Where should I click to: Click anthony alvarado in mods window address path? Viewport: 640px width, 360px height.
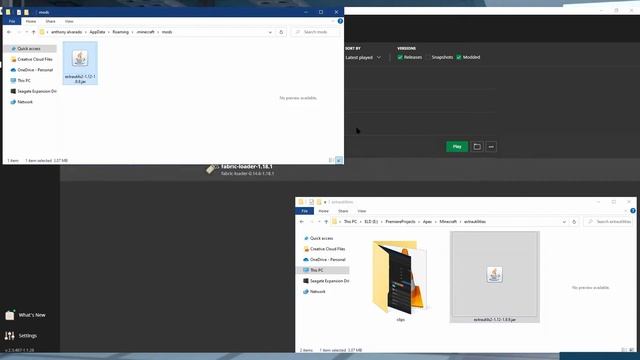[67, 32]
